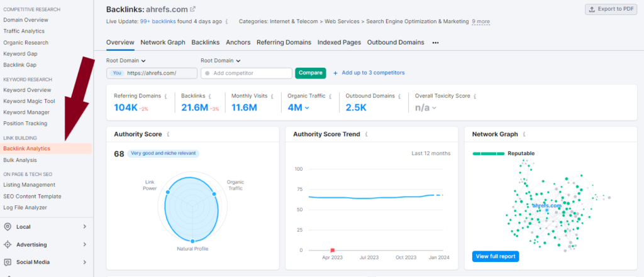Image resolution: width=644 pixels, height=277 pixels.
Task: Click the Link Power point on radar chart
Action: click(x=167, y=192)
